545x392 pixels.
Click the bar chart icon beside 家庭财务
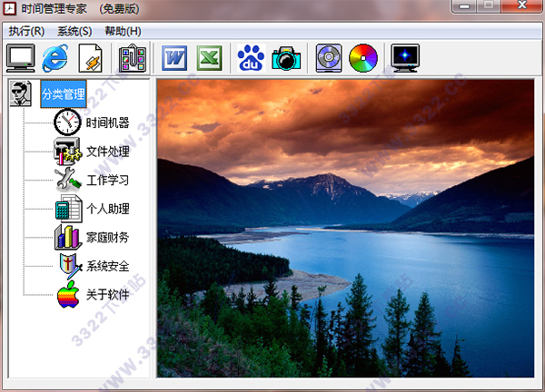[x=68, y=237]
